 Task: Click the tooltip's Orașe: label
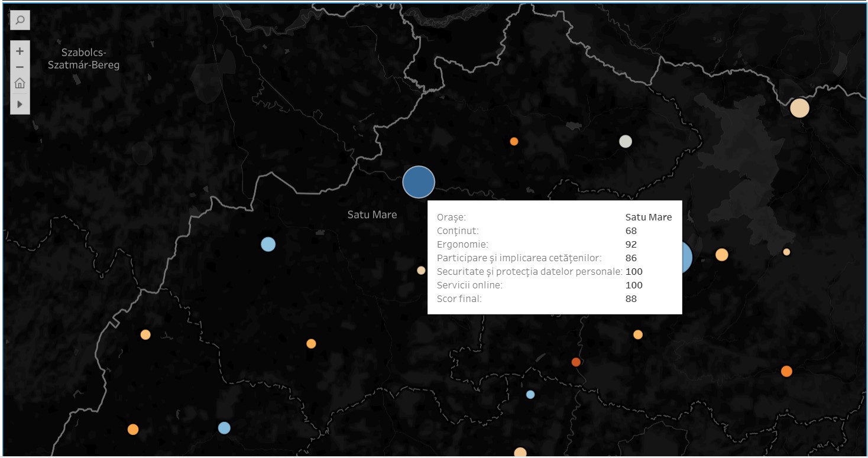452,217
